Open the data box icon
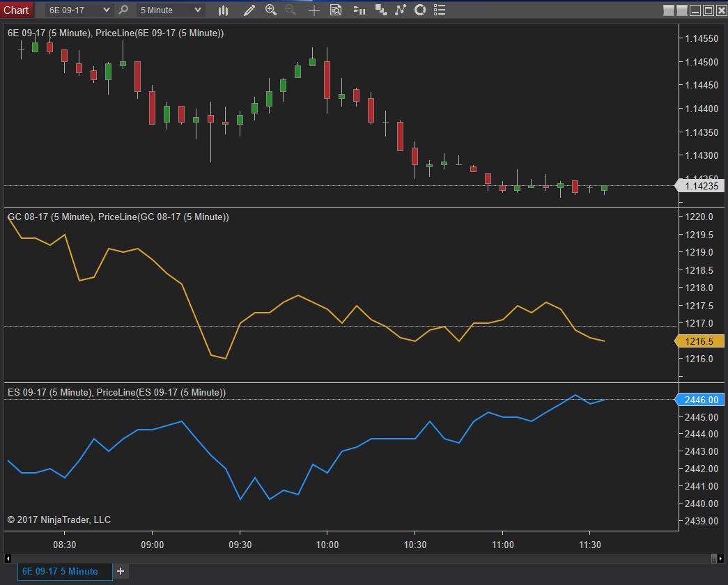The image size is (728, 585). click(336, 10)
